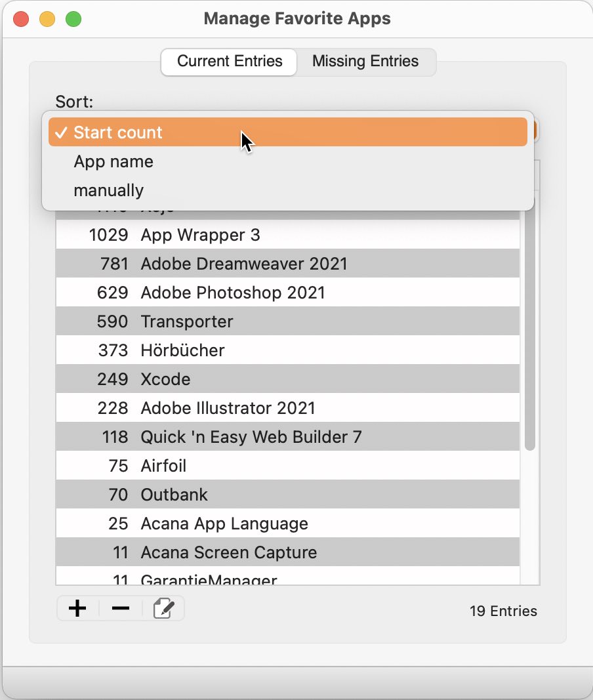Minimize the window with the yellow button
Screen dimensions: 593x700
47,19
